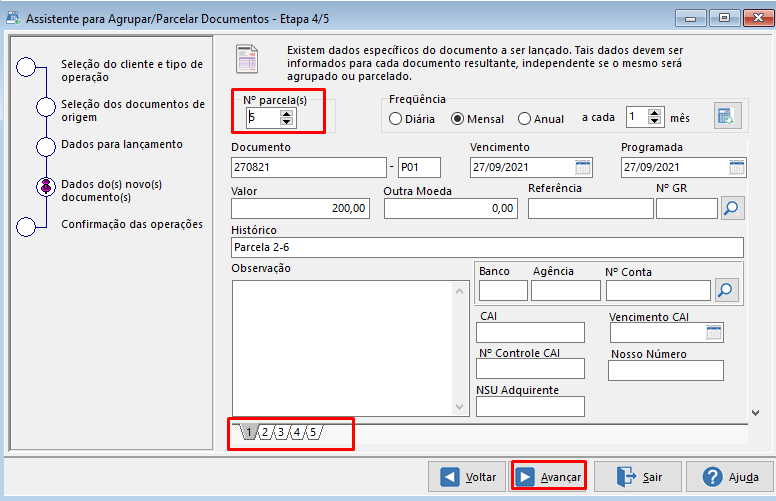
Task: Click the Outra Moeda field
Action: 451,208
